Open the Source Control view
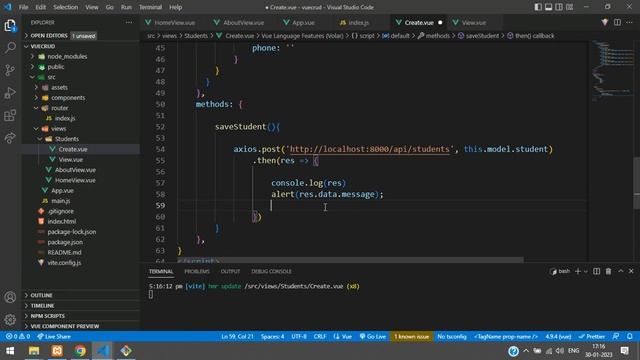 pyautogui.click(x=10, y=70)
